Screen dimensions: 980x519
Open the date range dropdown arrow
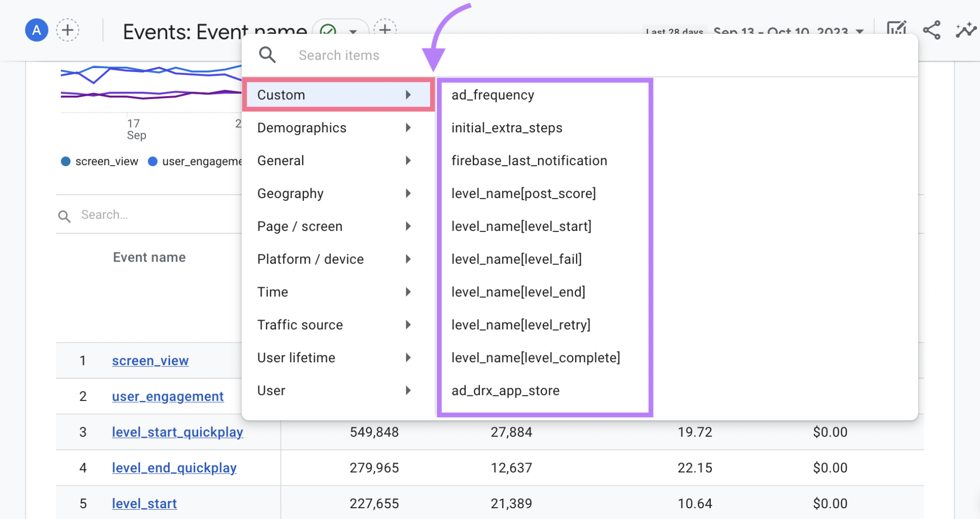[x=859, y=31]
